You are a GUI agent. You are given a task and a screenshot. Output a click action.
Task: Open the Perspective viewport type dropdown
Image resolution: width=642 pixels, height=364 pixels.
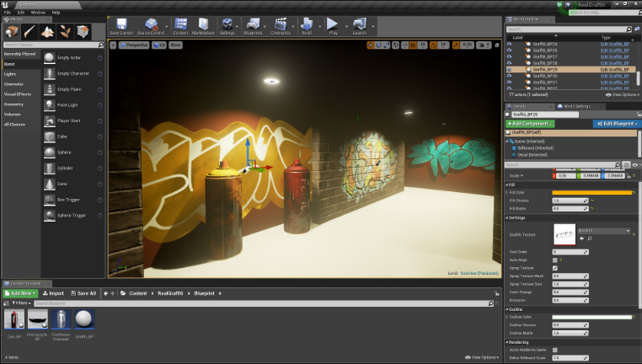[x=134, y=45]
